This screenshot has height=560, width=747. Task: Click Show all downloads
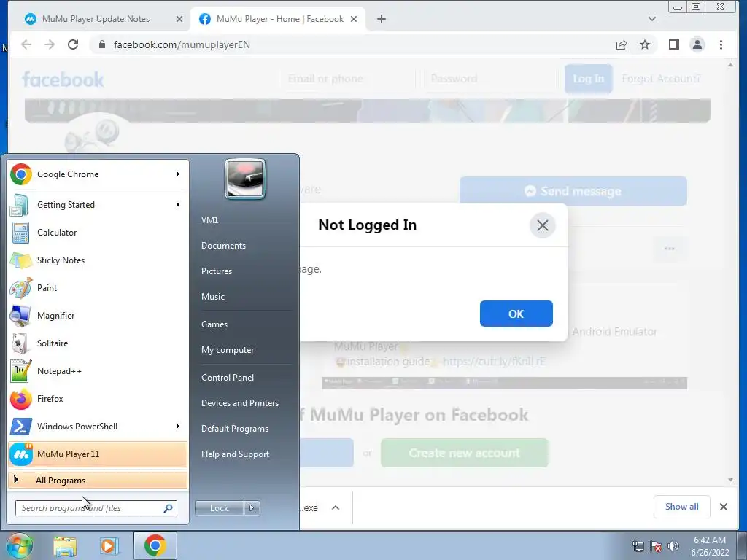[682, 507]
